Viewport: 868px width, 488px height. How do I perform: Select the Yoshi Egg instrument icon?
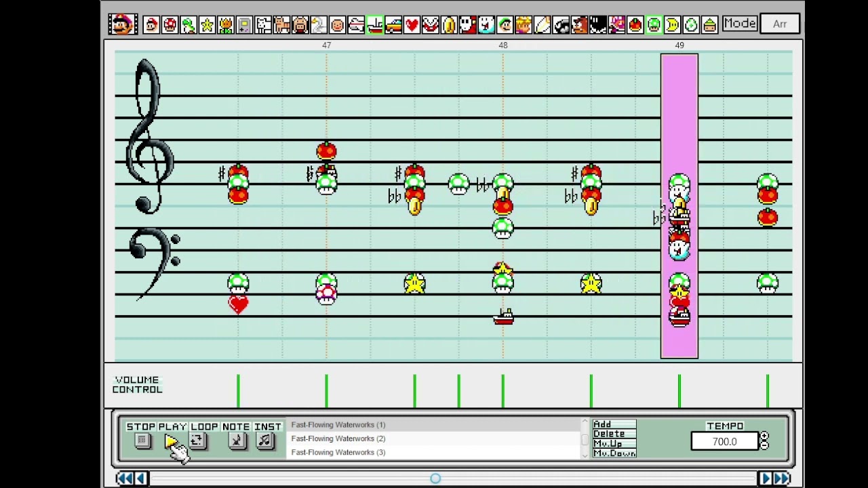(691, 25)
